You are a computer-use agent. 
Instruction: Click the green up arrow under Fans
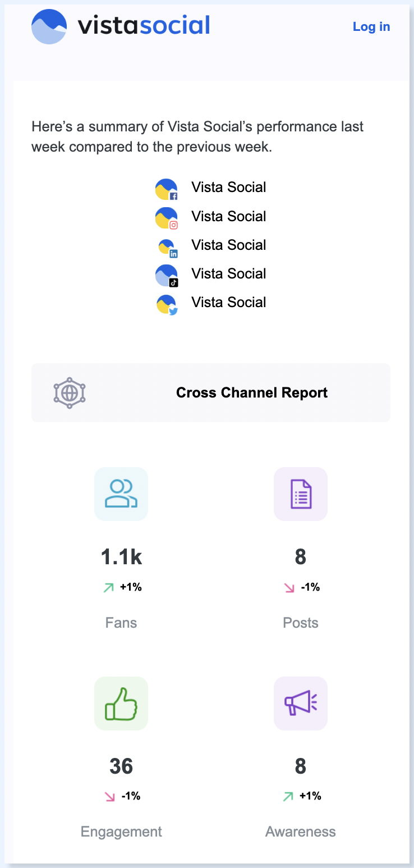pyautogui.click(x=108, y=588)
